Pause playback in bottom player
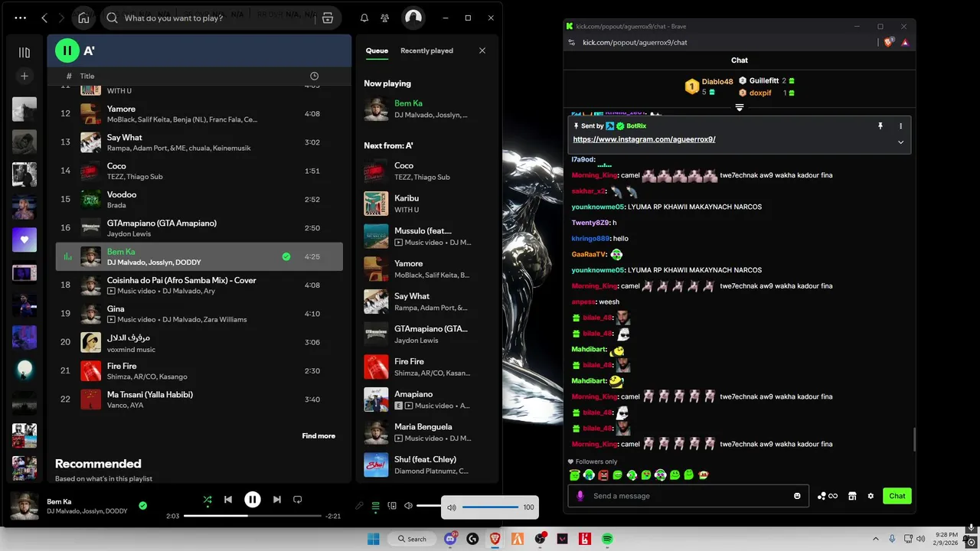The height and width of the screenshot is (551, 980). coord(253,500)
